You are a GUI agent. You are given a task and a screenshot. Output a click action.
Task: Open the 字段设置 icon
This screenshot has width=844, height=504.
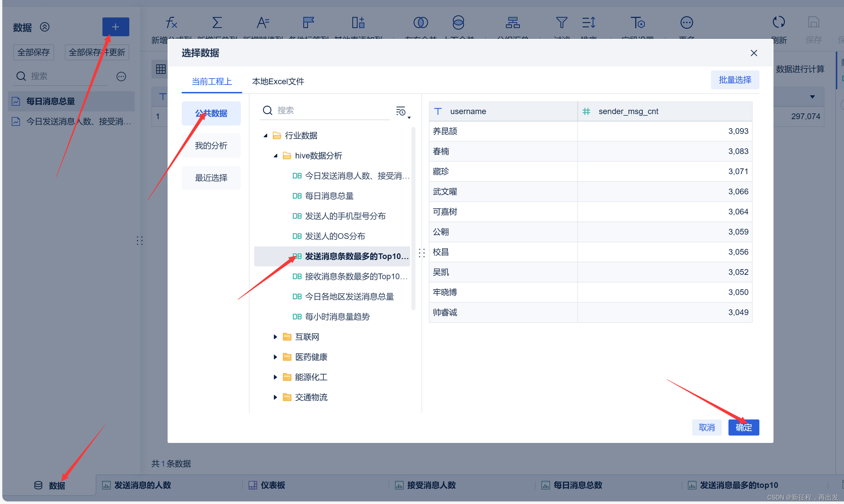click(x=638, y=23)
